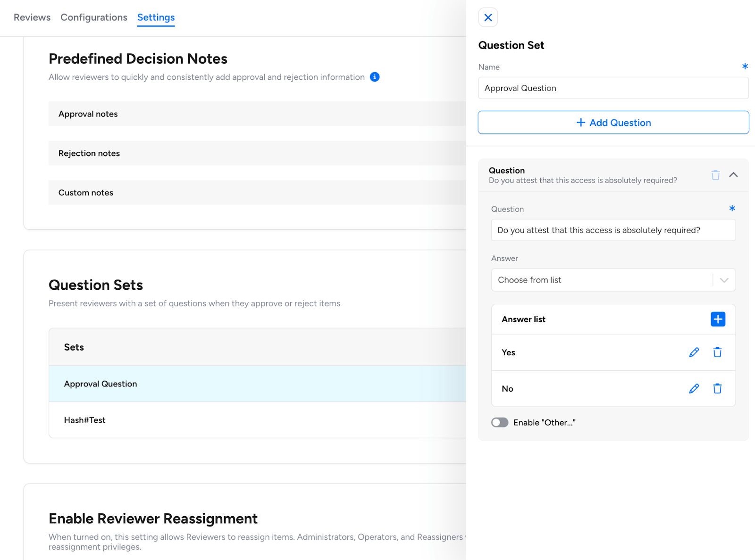Expand the Custom notes section
This screenshot has height=560, width=755.
pos(257,192)
